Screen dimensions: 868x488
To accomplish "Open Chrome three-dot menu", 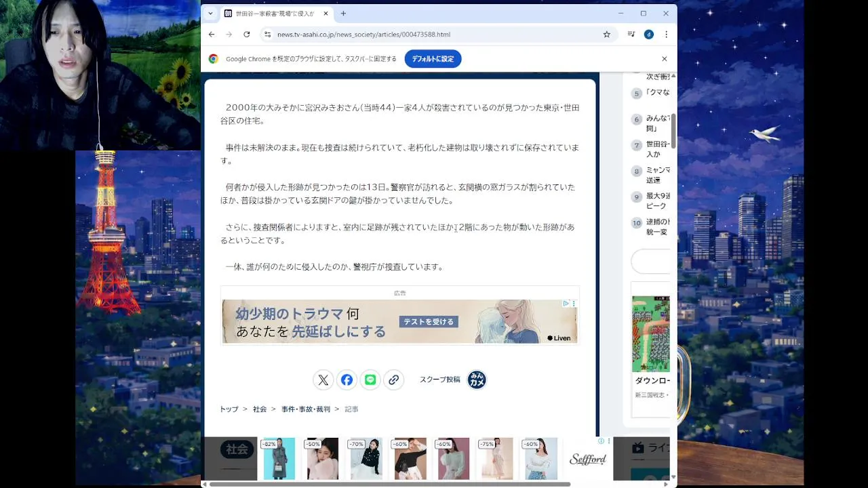I will (666, 34).
